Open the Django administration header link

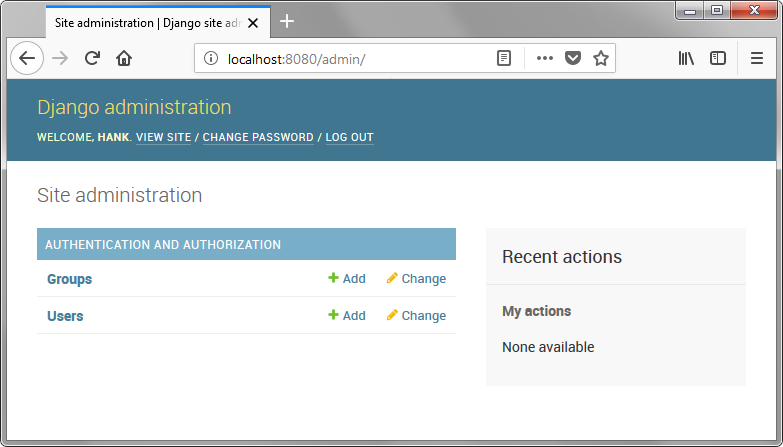click(x=134, y=107)
